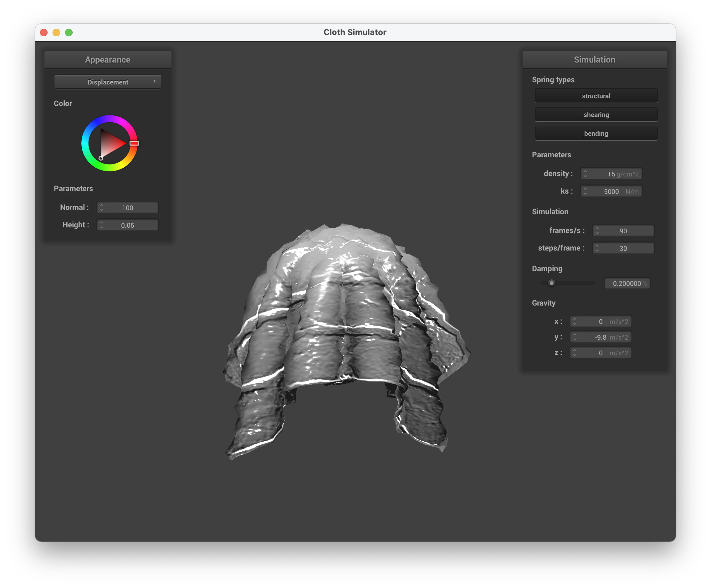
Task: Click the Appearance panel header
Action: tap(108, 59)
